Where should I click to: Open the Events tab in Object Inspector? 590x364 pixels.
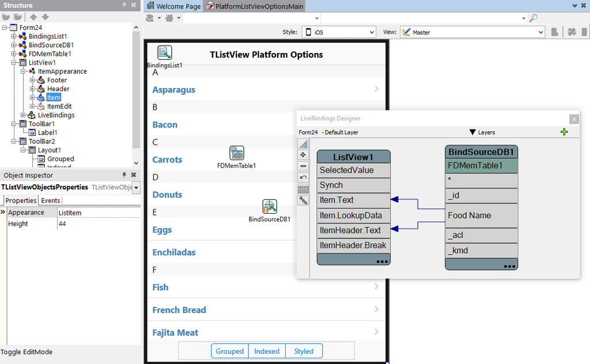[51, 200]
